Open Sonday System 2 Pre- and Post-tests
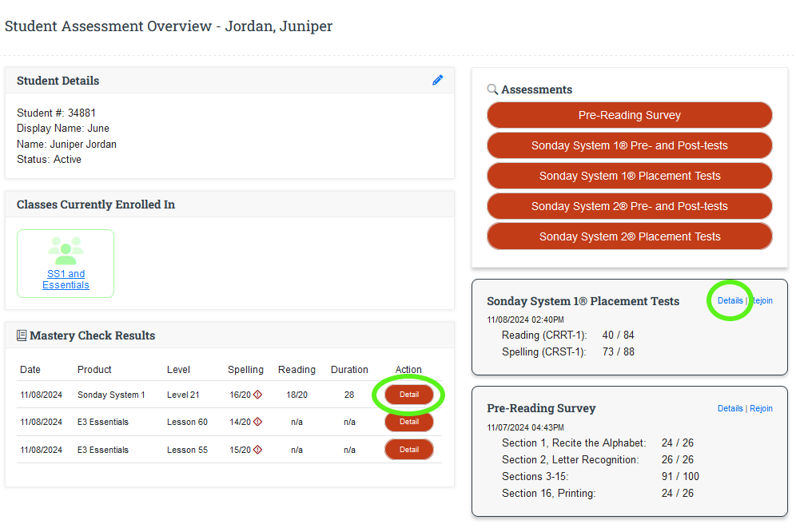 pyautogui.click(x=629, y=206)
